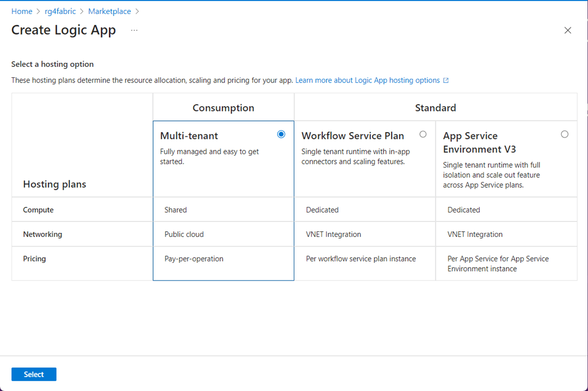Choose the Workflow Service Plan radio button
This screenshot has height=391, width=588.
tap(423, 134)
